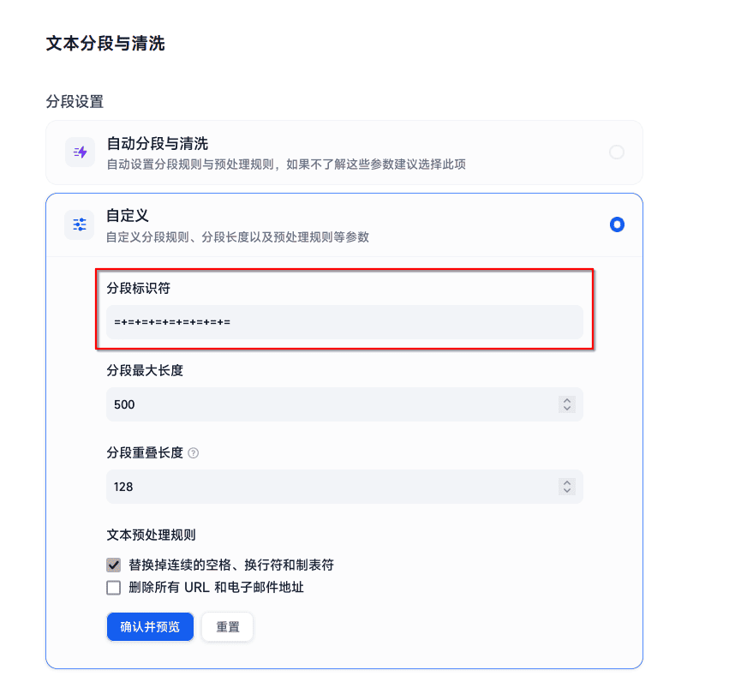Enable 删除所有 URL 和电子邮件地址 checkbox
The image size is (753, 700).
pyautogui.click(x=113, y=588)
